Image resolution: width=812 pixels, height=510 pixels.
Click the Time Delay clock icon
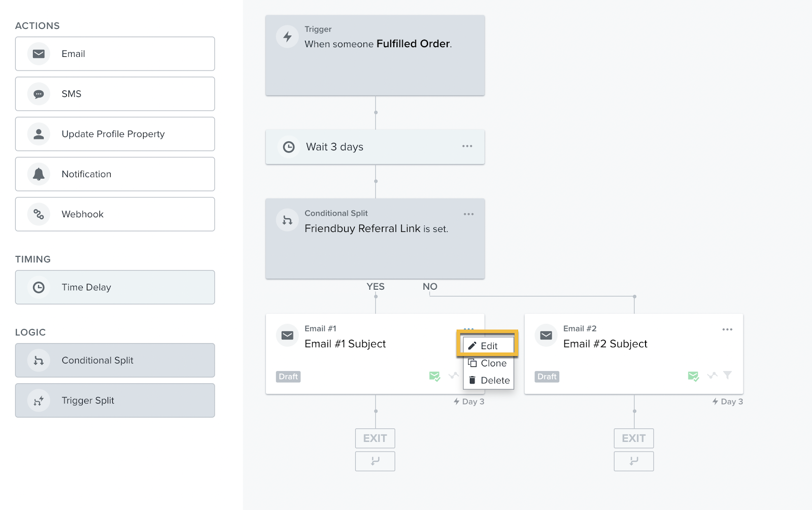click(39, 287)
